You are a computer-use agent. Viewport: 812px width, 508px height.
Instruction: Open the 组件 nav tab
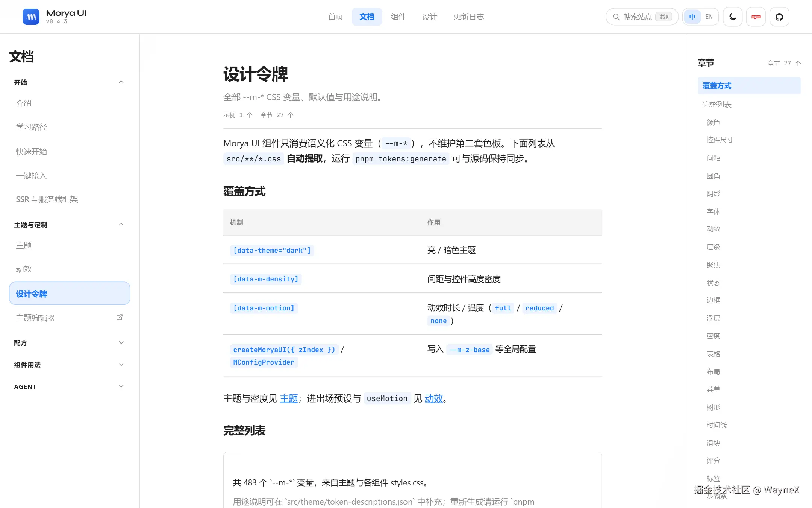[398, 17]
